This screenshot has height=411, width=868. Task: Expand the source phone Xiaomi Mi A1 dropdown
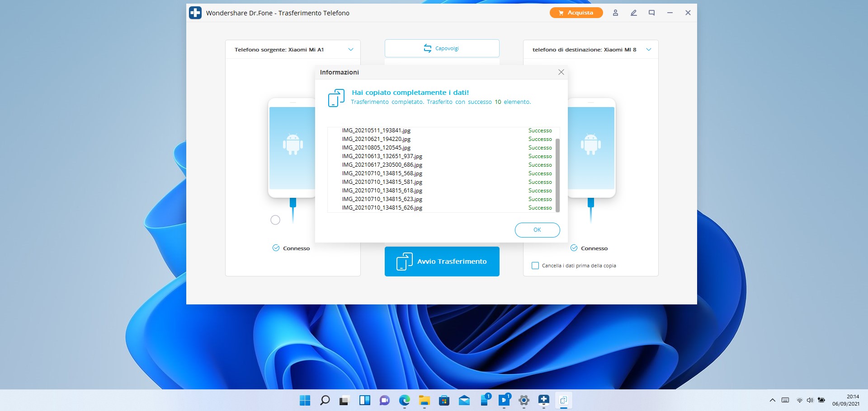pos(351,49)
